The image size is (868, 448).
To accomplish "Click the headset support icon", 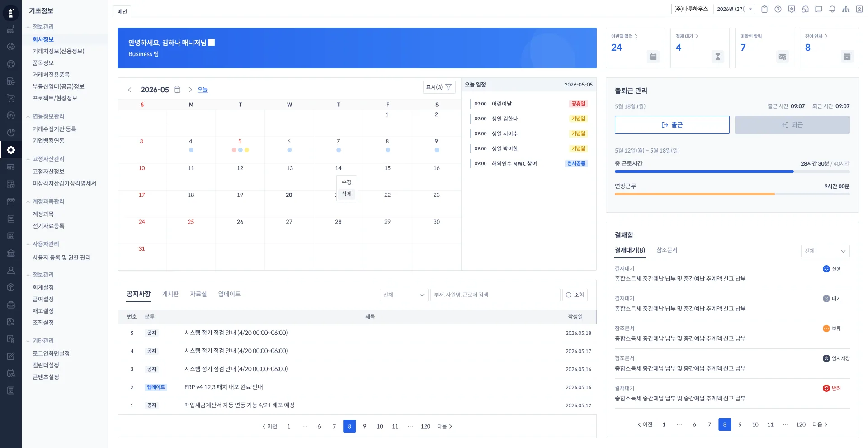I will pos(805,9).
